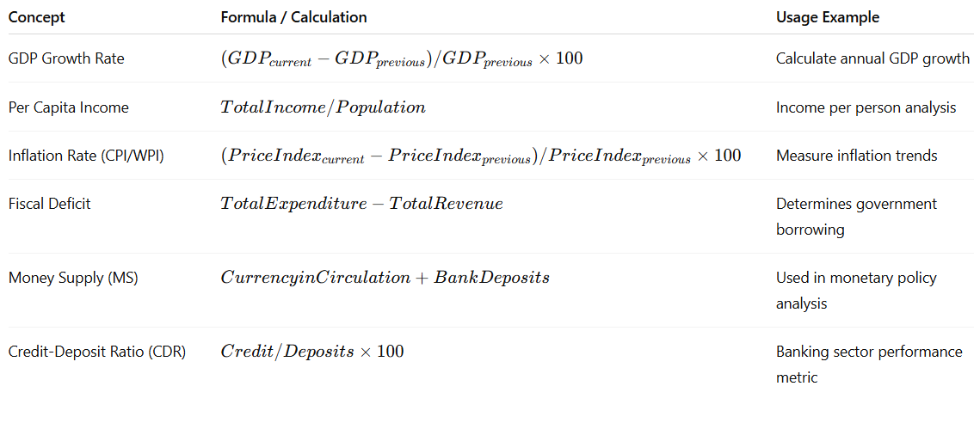The width and height of the screenshot is (980, 423).
Task: Click 'Determines government borrowing' text
Action: pyautogui.click(x=856, y=217)
